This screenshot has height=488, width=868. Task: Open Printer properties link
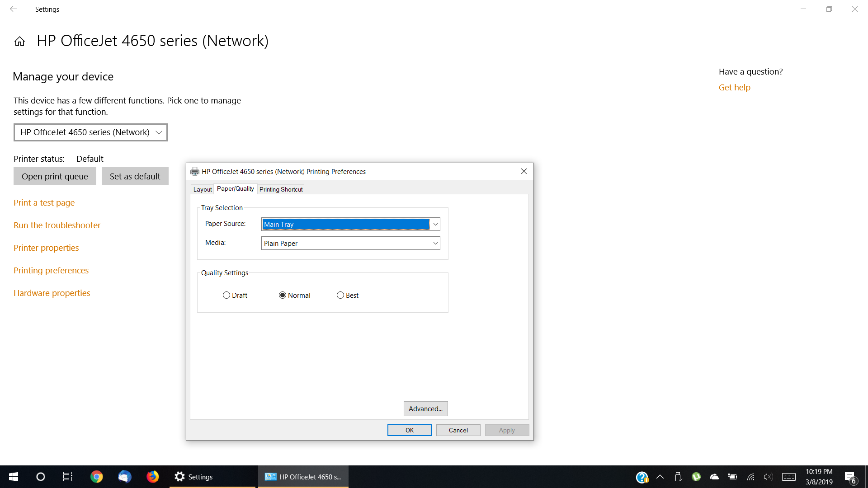(x=46, y=248)
